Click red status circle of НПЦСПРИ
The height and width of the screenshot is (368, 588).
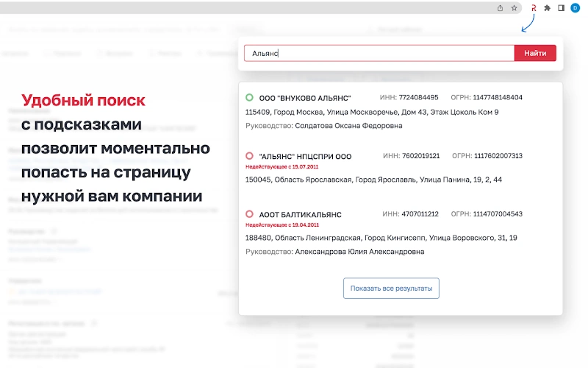[x=249, y=156]
